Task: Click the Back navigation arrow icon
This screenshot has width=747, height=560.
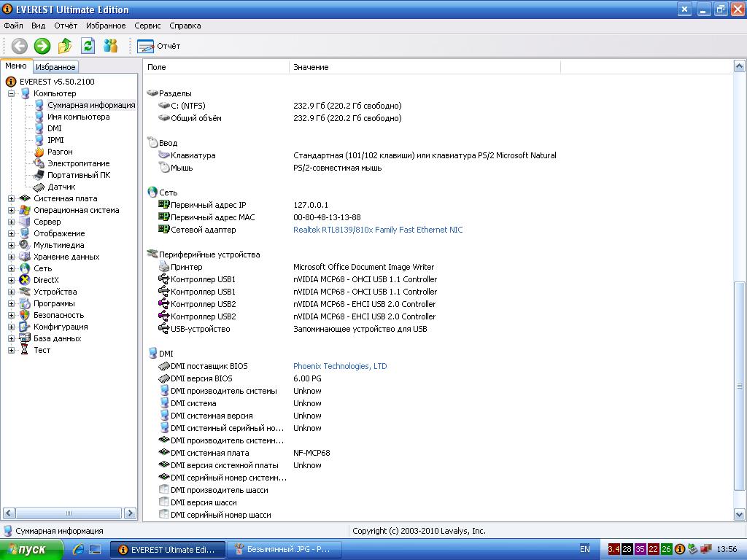Action: [x=20, y=46]
